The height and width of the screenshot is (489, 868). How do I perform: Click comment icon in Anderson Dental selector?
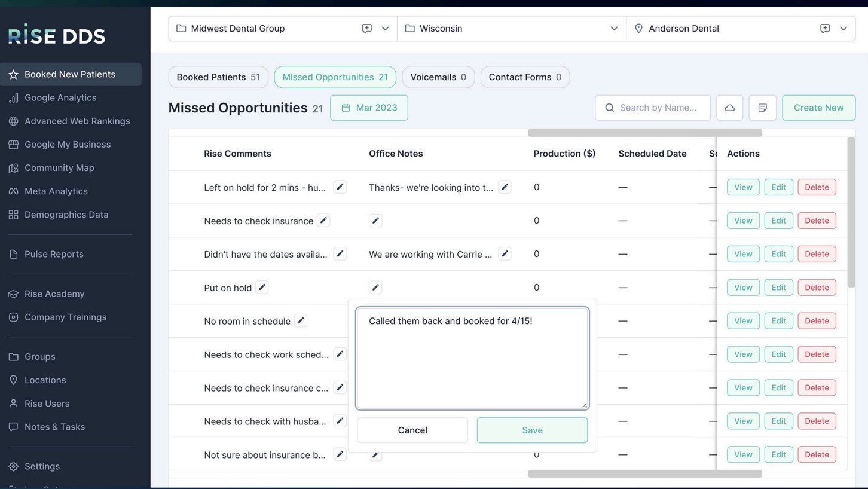point(825,29)
